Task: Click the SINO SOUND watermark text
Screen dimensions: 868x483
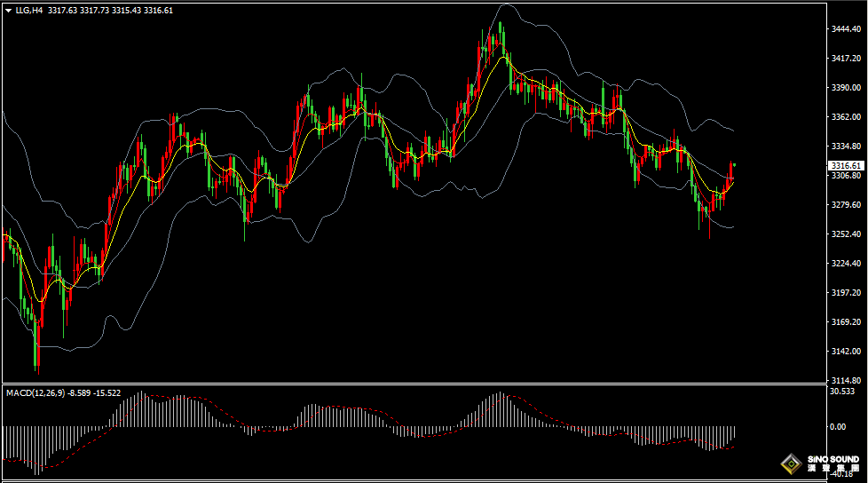Action: coord(833,461)
